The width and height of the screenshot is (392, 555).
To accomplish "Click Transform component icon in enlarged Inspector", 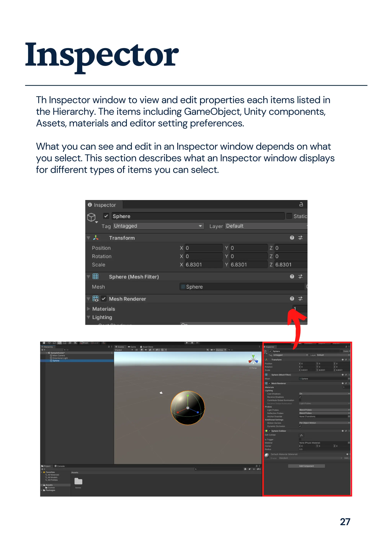I will (96, 238).
